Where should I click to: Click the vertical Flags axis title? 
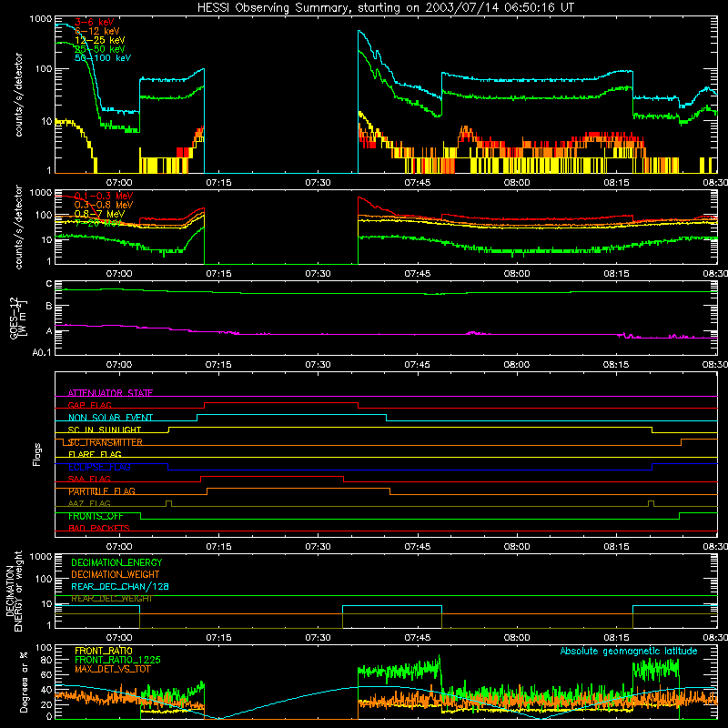pyautogui.click(x=37, y=454)
